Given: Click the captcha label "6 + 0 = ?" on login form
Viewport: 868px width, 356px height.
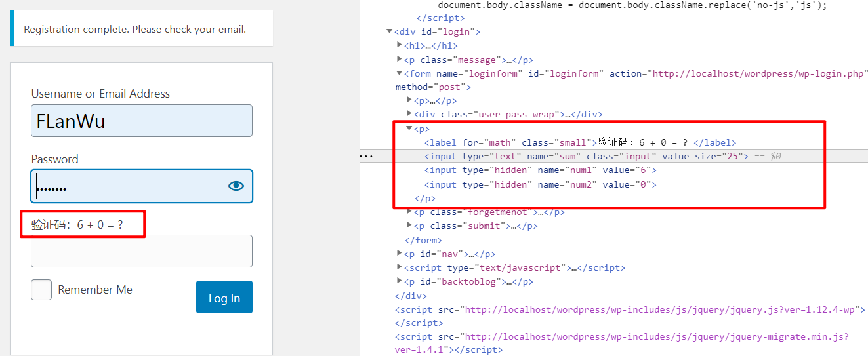Looking at the screenshot, I should click(77, 225).
